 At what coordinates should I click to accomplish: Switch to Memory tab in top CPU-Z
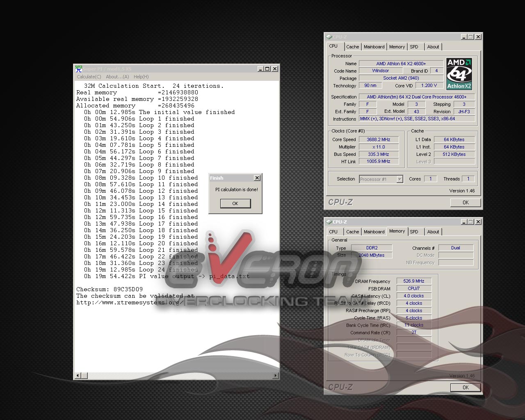tap(397, 47)
